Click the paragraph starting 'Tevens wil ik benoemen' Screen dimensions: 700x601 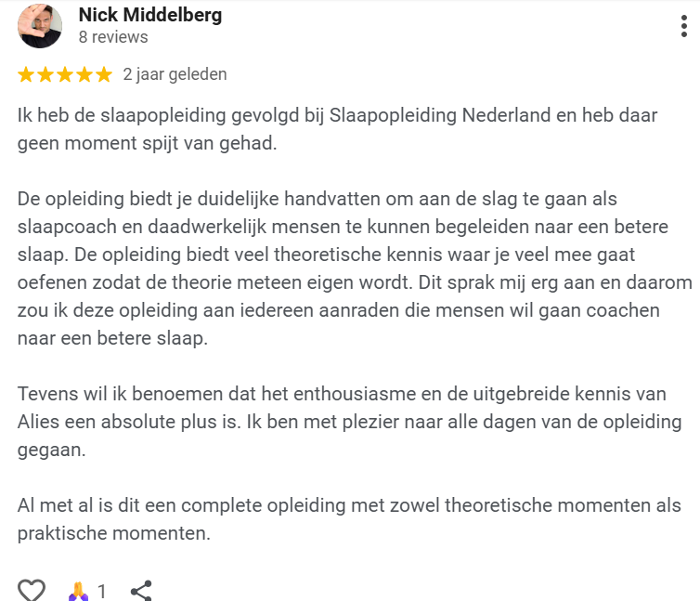350,422
